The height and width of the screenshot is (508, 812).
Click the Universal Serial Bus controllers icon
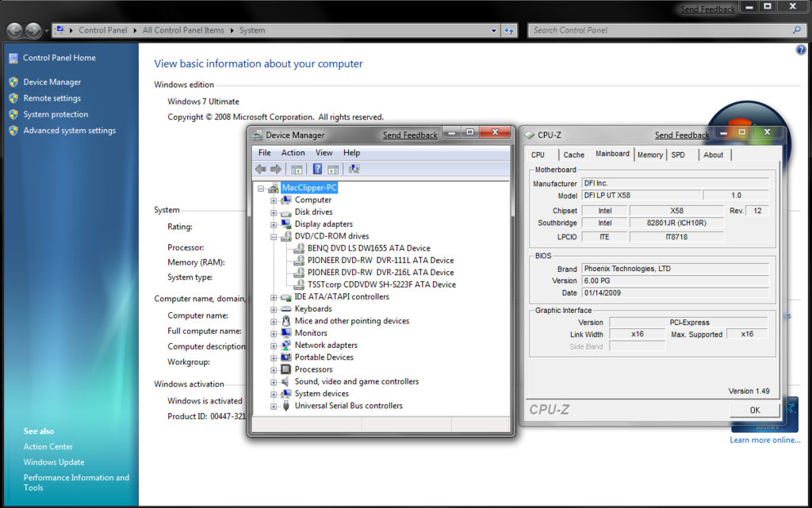(x=285, y=406)
